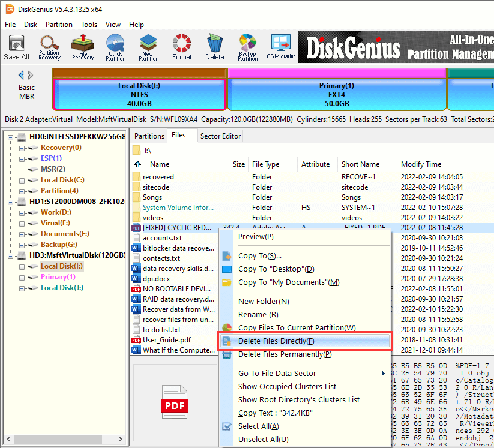Select the file 'to do list.txt'
This screenshot has width=494, height=448.
[162, 330]
